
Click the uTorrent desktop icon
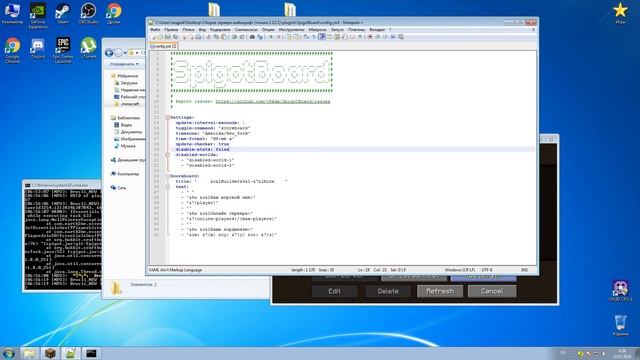coord(88,48)
